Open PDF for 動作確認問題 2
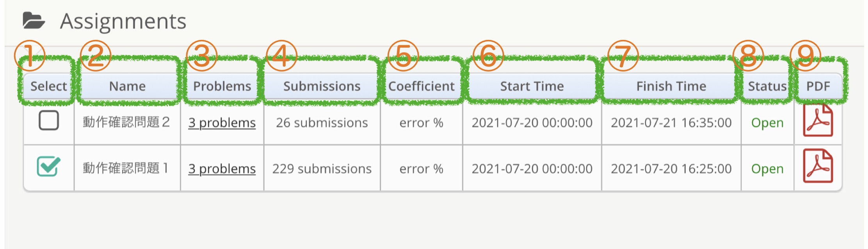Image resolution: width=868 pixels, height=249 pixels. 818,121
